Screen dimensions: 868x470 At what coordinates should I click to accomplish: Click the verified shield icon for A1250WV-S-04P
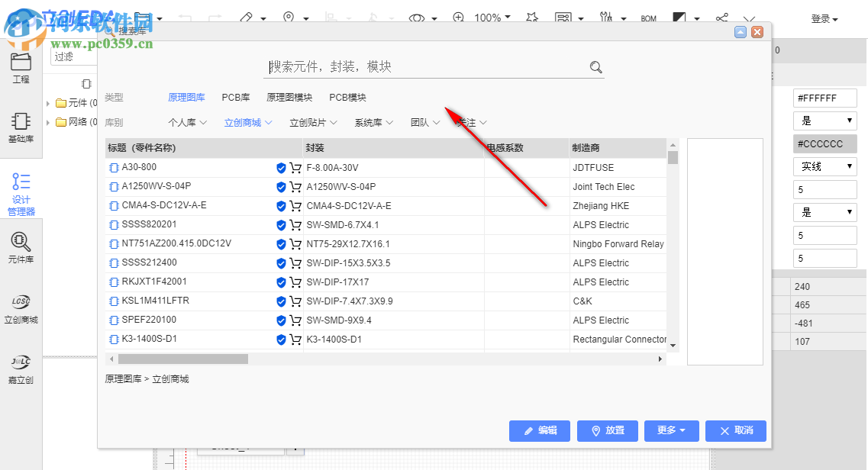click(x=281, y=187)
